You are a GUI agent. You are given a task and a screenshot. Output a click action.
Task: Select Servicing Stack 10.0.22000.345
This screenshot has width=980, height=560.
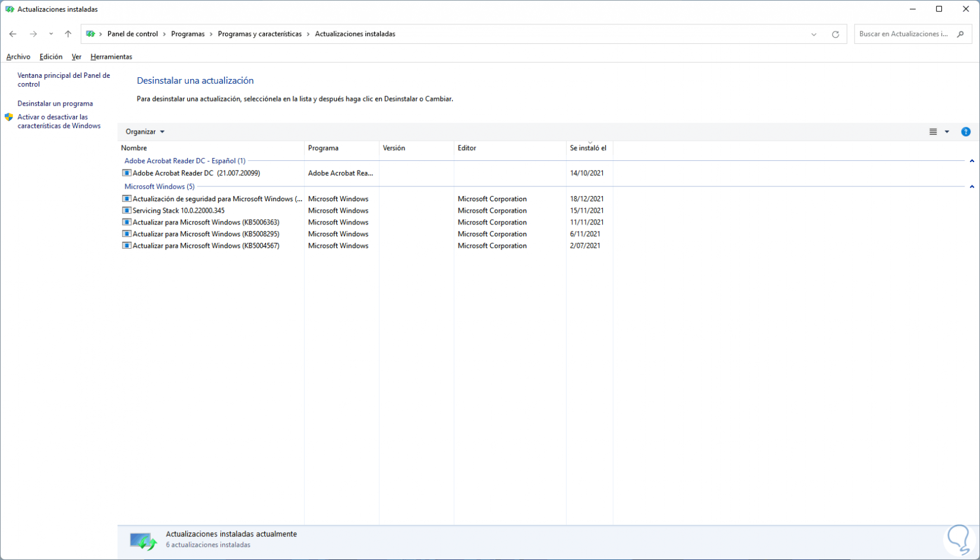tap(178, 211)
